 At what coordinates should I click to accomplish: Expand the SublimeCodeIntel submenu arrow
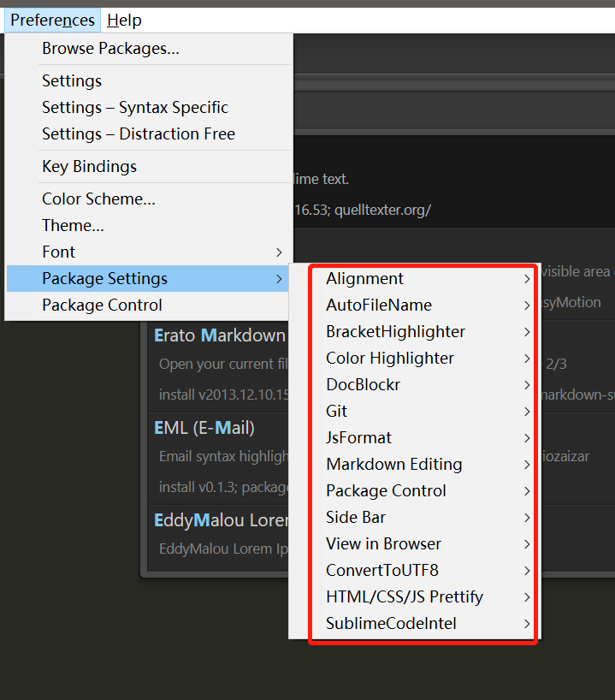coord(527,624)
